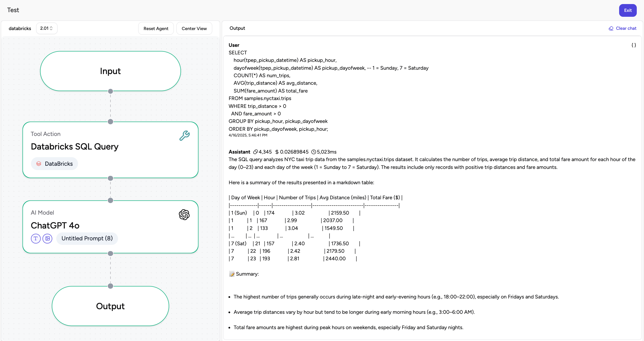The height and width of the screenshot is (341, 644).
Task: Click the 'Assistant' message label
Action: (239, 152)
